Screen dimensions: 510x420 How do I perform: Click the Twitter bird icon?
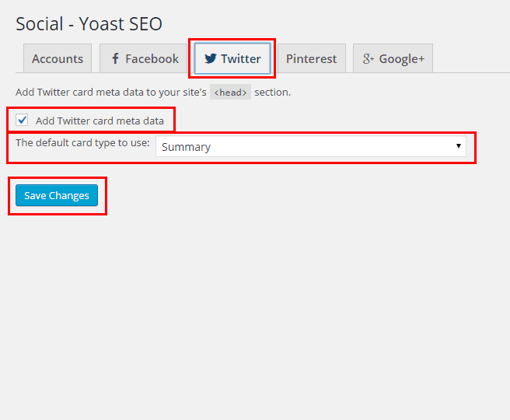pos(211,58)
